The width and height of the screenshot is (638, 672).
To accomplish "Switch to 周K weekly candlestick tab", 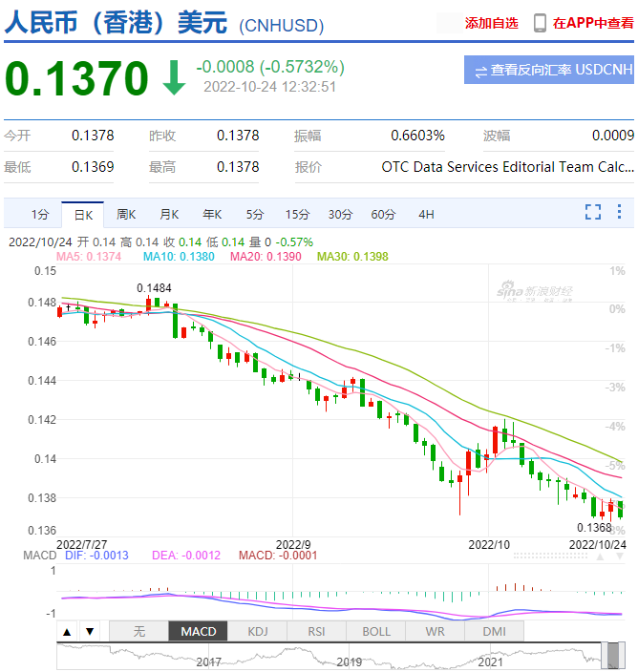I will pyautogui.click(x=126, y=215).
